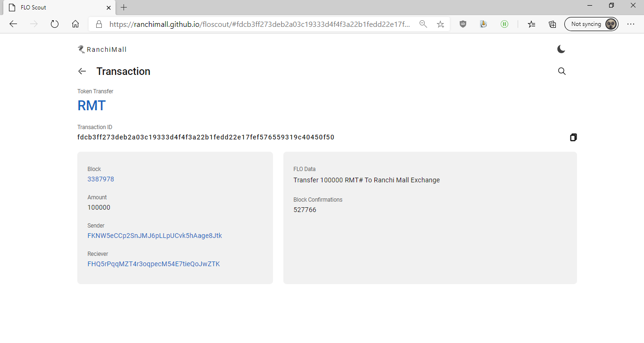644x343 pixels.
Task: Open the sender address FKNW5eCCp2 link
Action: 155,236
